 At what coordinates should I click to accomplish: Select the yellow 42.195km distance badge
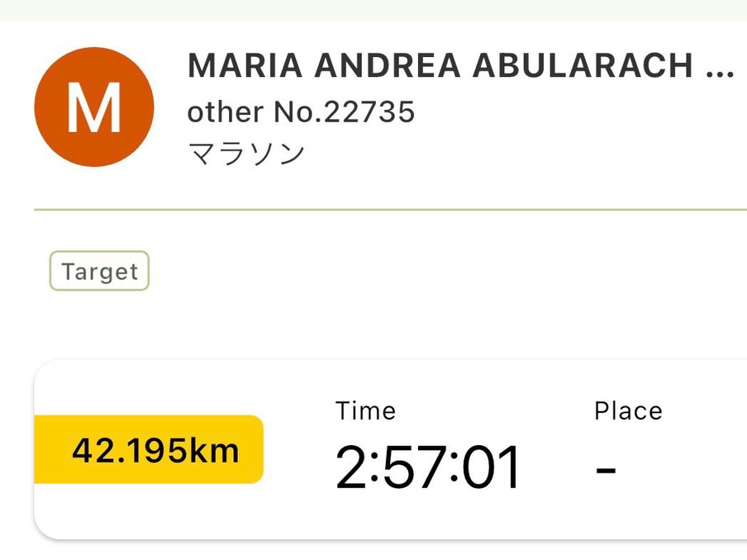[x=150, y=450]
